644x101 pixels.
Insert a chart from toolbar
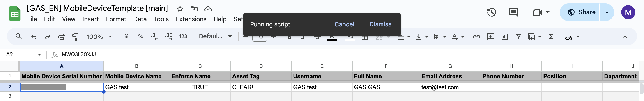[504, 37]
